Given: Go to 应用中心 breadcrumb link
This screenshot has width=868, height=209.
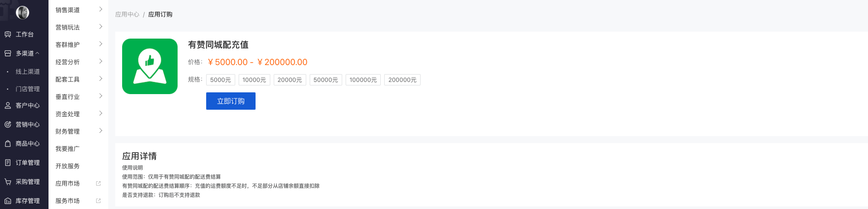Looking at the screenshot, I should pyautogui.click(x=127, y=14).
